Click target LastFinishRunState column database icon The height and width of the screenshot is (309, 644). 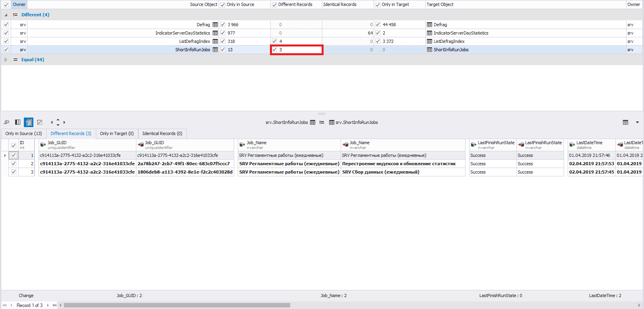tap(521, 145)
